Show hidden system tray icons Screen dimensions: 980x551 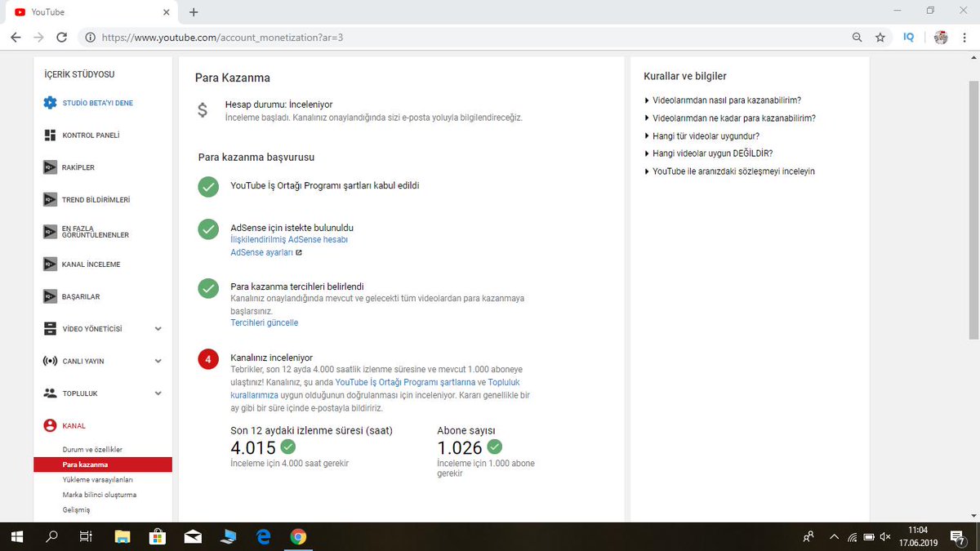point(834,536)
